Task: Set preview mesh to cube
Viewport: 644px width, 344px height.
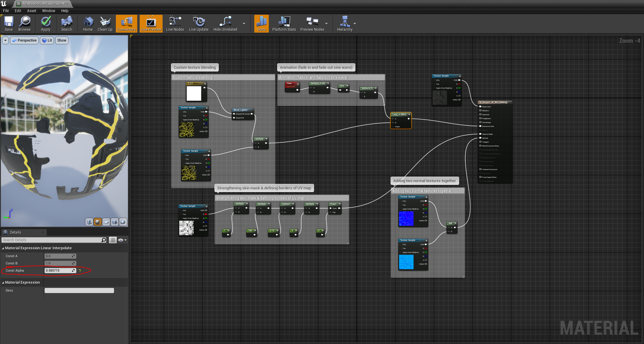Action: coord(115,222)
